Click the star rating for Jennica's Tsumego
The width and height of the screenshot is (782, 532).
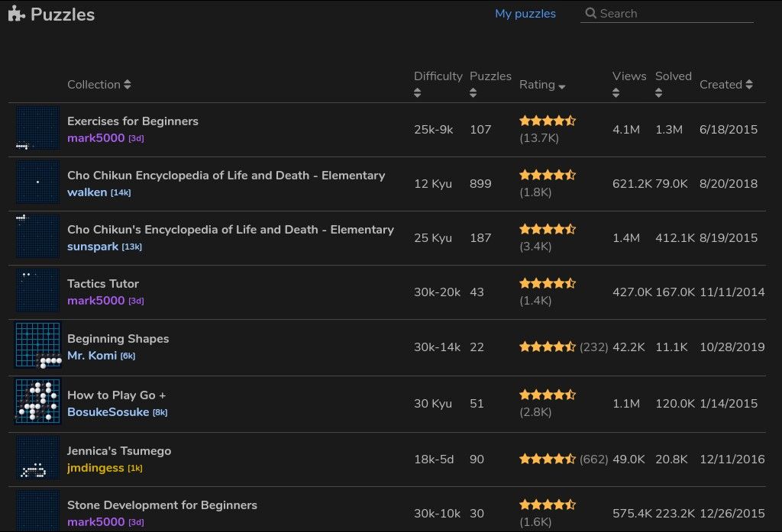pyautogui.click(x=548, y=459)
